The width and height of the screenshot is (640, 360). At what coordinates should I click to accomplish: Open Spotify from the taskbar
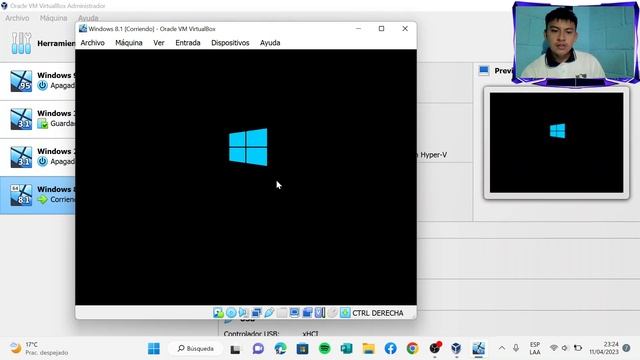(x=324, y=349)
